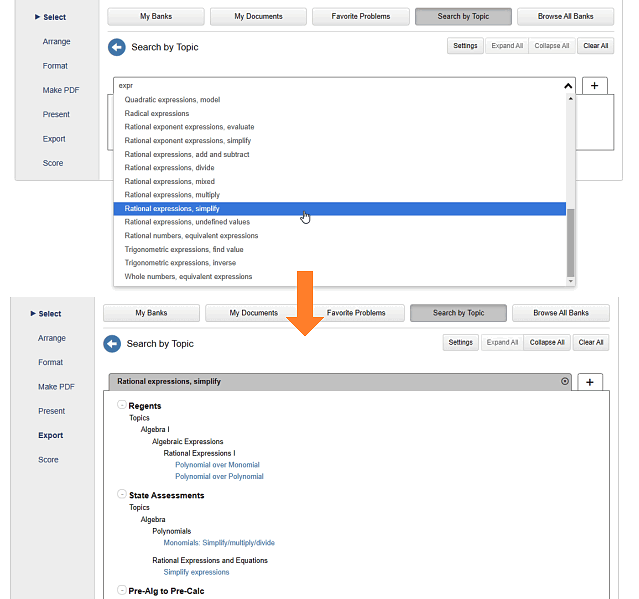Image resolution: width=639 pixels, height=599 pixels.
Task: Go to Arrange in lower sidebar
Action: [52, 338]
